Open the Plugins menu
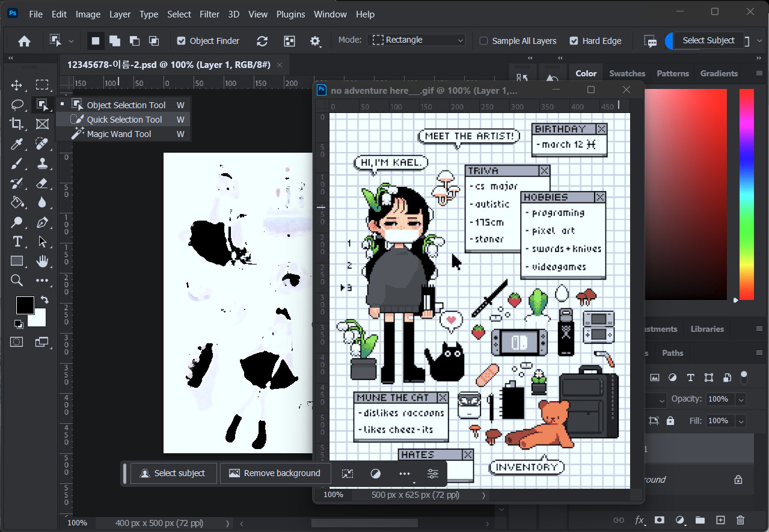This screenshot has width=769, height=532. point(290,14)
